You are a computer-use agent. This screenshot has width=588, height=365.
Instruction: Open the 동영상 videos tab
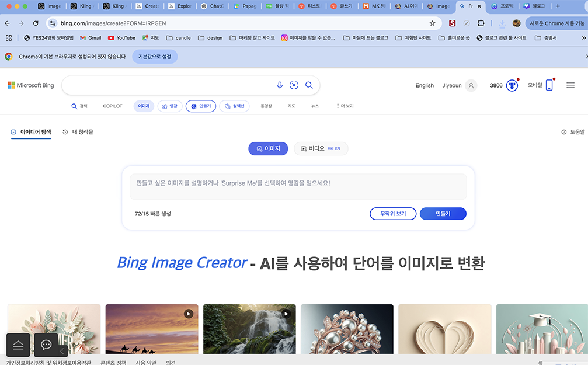click(266, 106)
